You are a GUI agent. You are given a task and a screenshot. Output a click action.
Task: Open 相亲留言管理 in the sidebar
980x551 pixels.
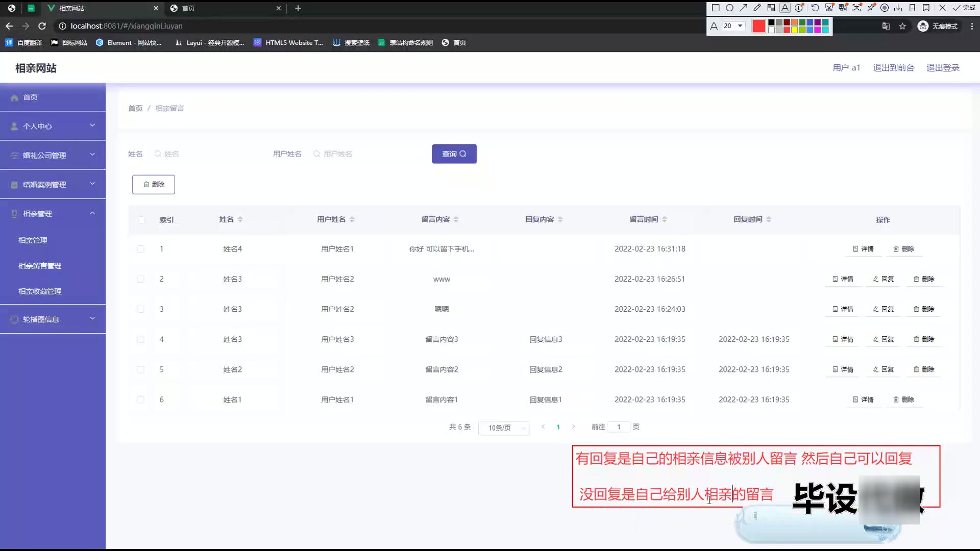tap(40, 266)
